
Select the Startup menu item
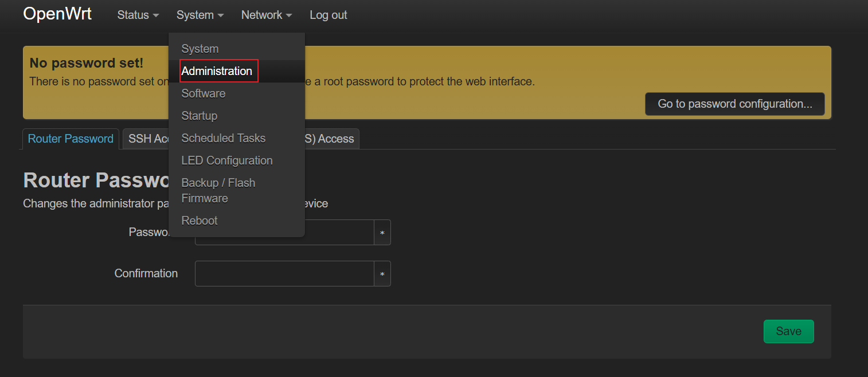pyautogui.click(x=199, y=116)
